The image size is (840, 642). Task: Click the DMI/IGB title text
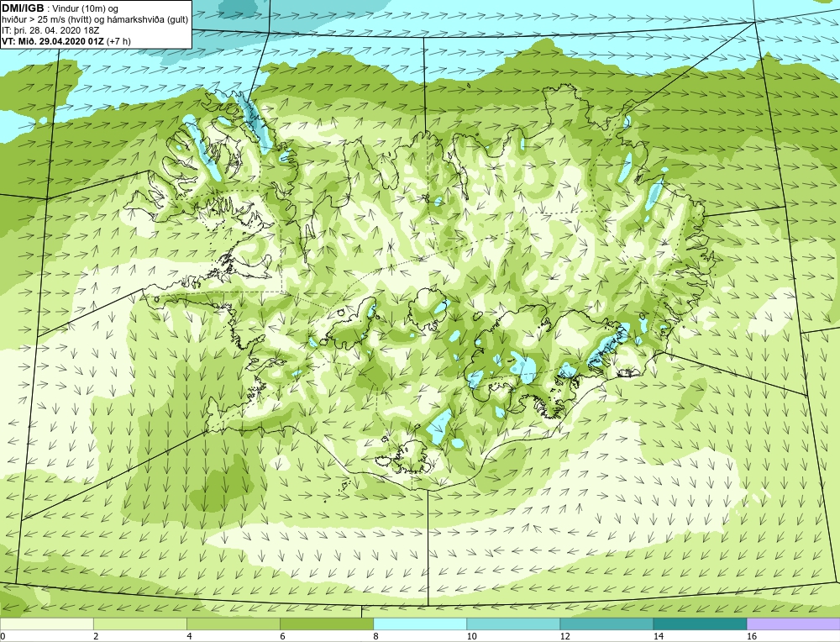click(x=23, y=8)
